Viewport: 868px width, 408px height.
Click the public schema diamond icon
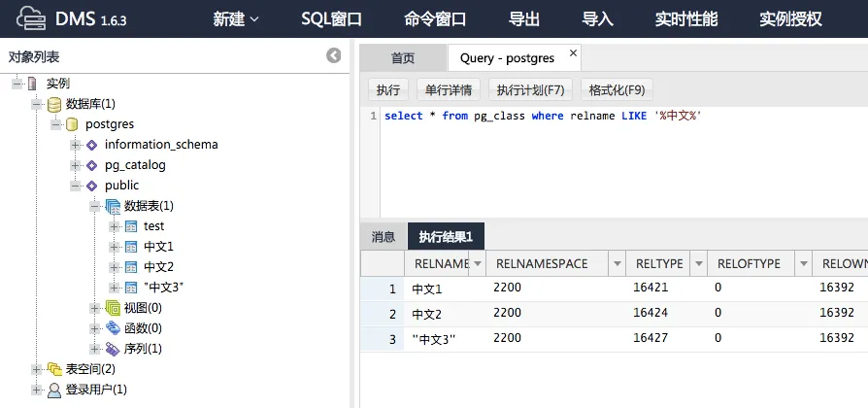(x=92, y=186)
